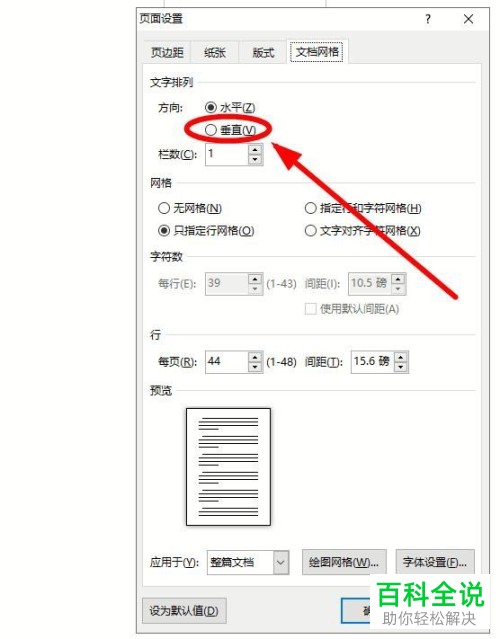Increase 栏数 with the up arrow
The height and width of the screenshot is (639, 500).
(255, 150)
